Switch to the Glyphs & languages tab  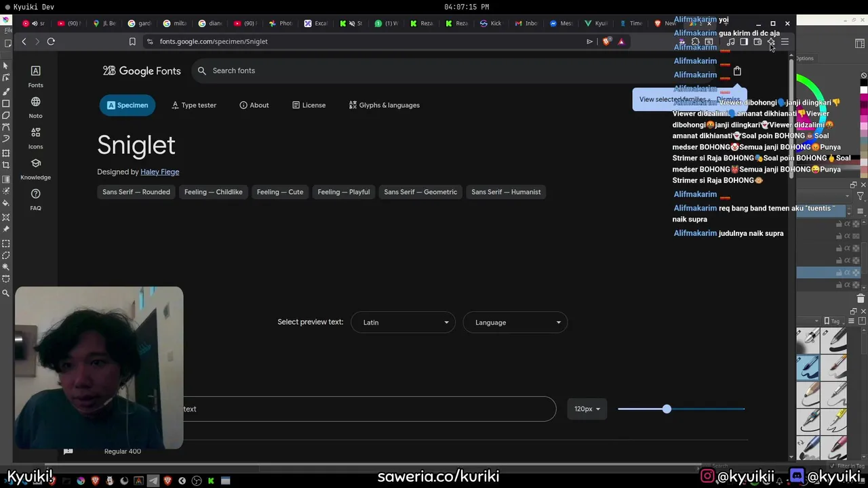(x=384, y=105)
